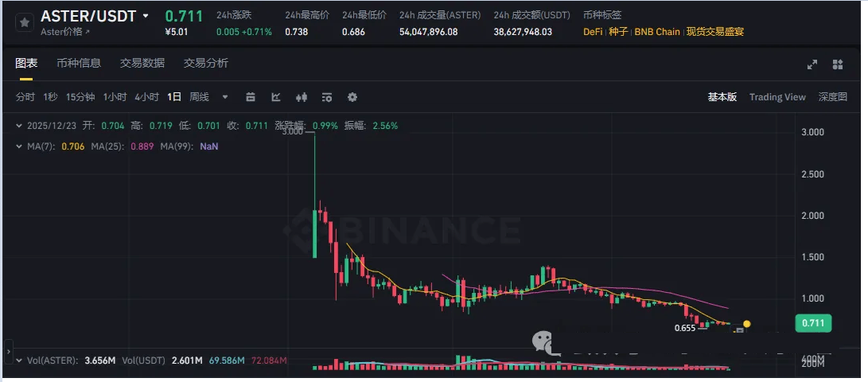Image resolution: width=868 pixels, height=382 pixels.
Task: Click the ¥5.01 converted price
Action: tap(177, 32)
